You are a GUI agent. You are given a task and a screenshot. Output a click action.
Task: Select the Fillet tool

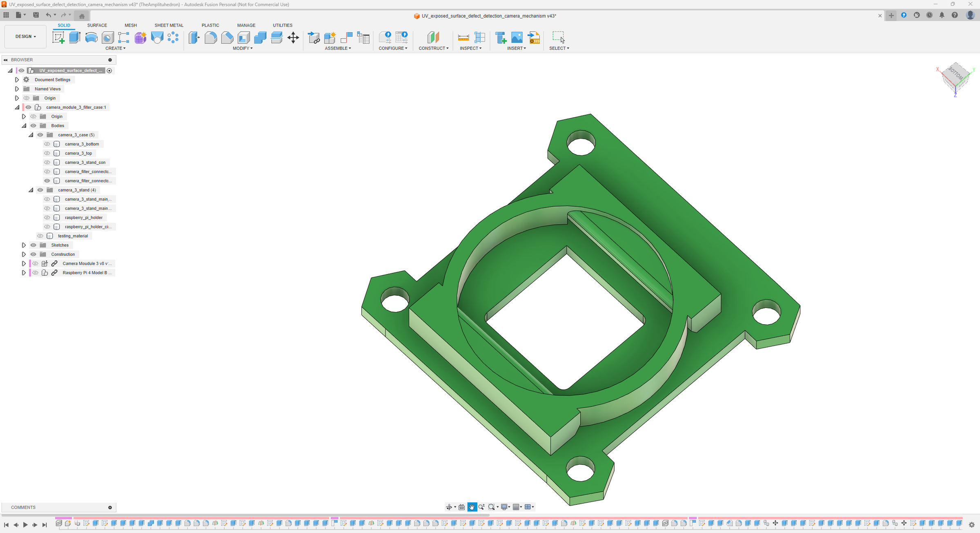point(211,38)
